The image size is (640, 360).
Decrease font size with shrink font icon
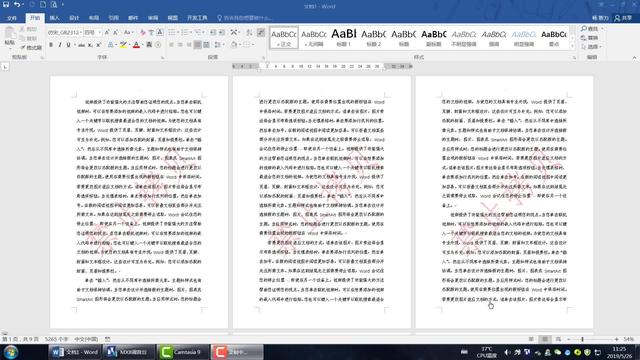[116, 32]
